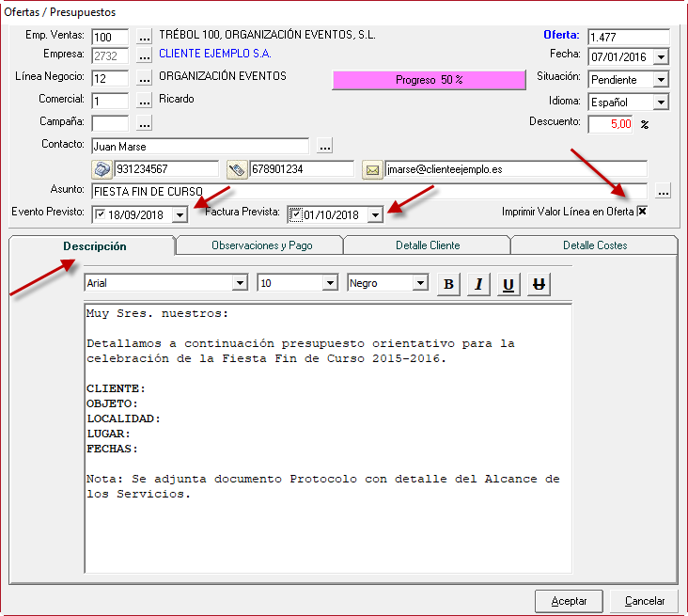Switch to the Observaciones y Pago tab
Image resolution: width=688 pixels, height=616 pixels.
(261, 245)
